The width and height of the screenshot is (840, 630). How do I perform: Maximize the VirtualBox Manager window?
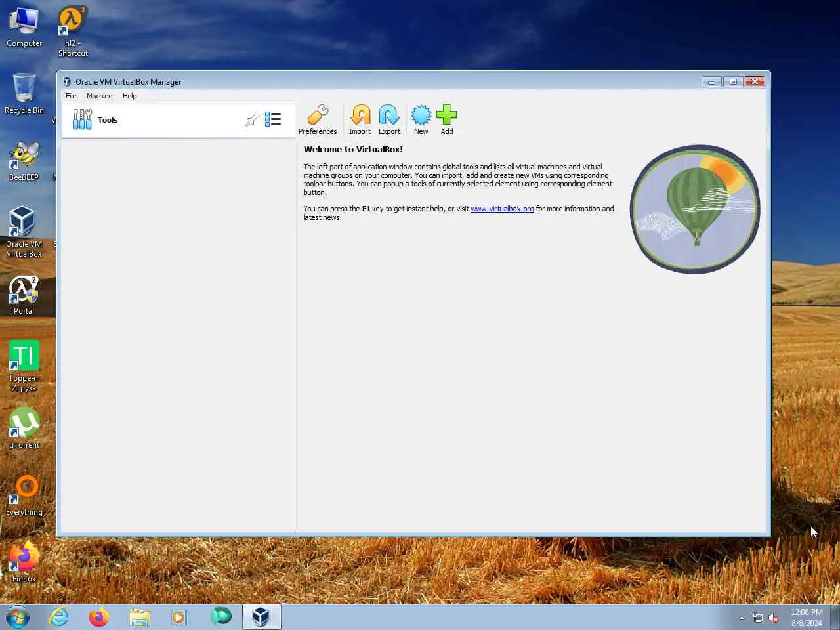733,82
